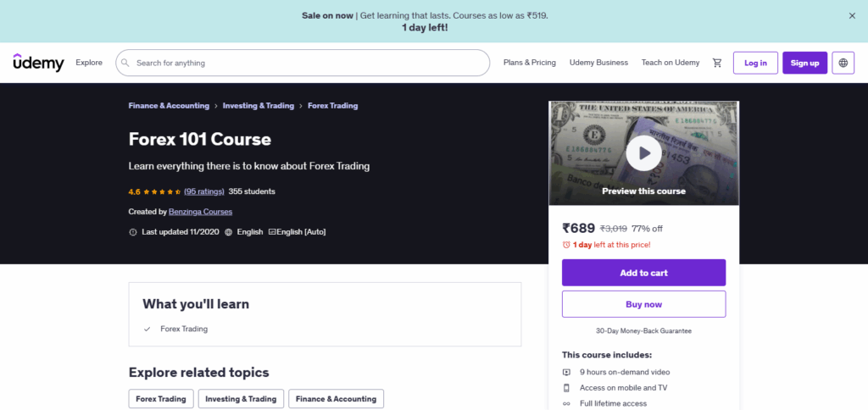The image size is (868, 410).
Task: Open Benzinga Courses instructor link
Action: (200, 212)
